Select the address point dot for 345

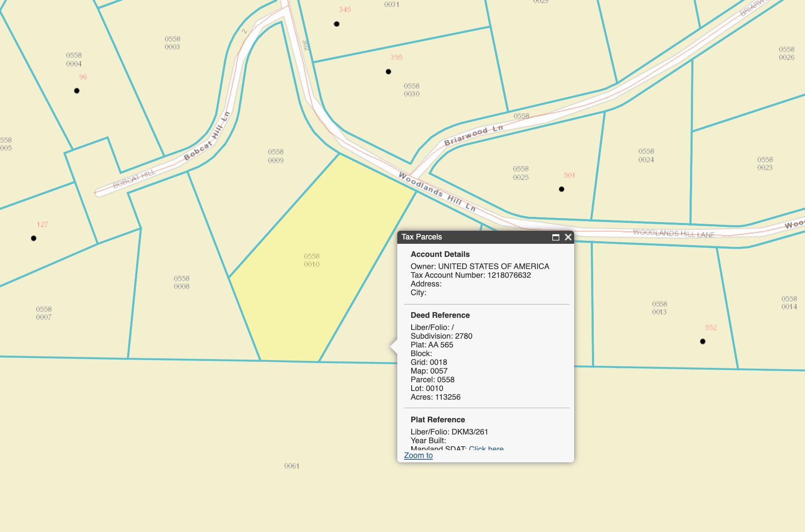click(337, 24)
